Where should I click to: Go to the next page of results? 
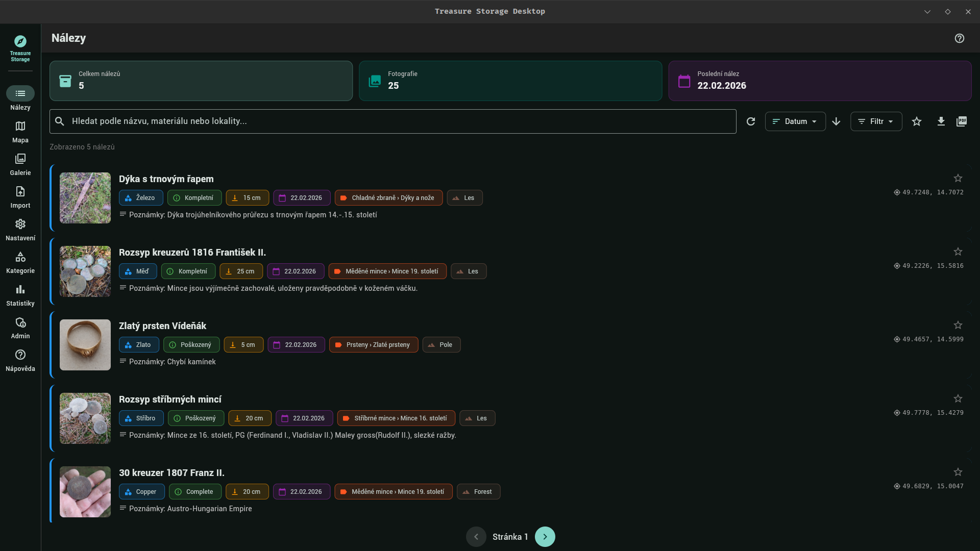pos(545,537)
